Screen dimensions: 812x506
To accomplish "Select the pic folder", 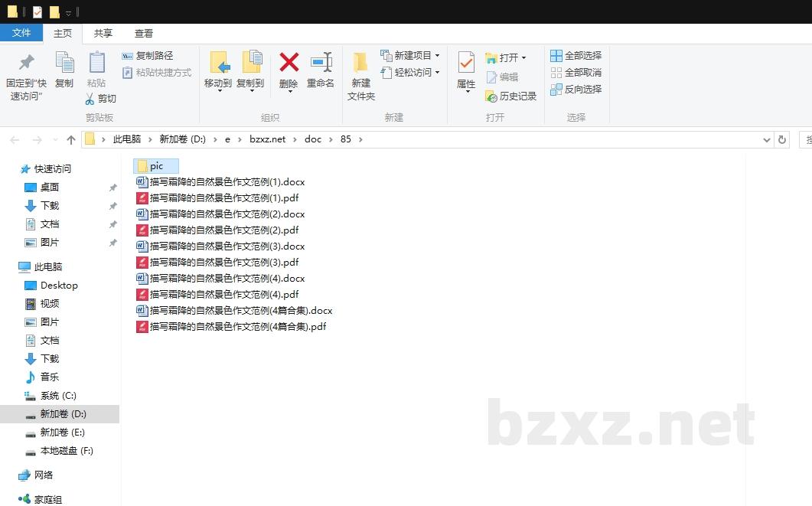I will pyautogui.click(x=156, y=166).
